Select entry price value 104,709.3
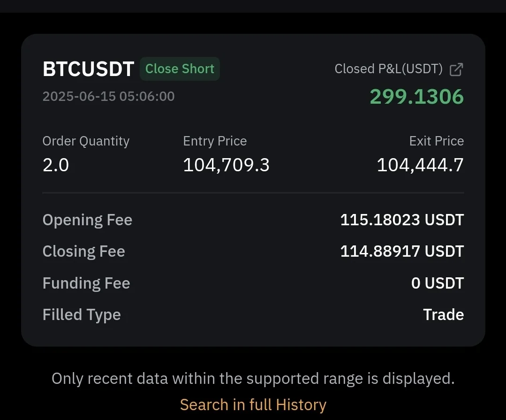Image resolution: width=506 pixels, height=420 pixels. point(226,165)
